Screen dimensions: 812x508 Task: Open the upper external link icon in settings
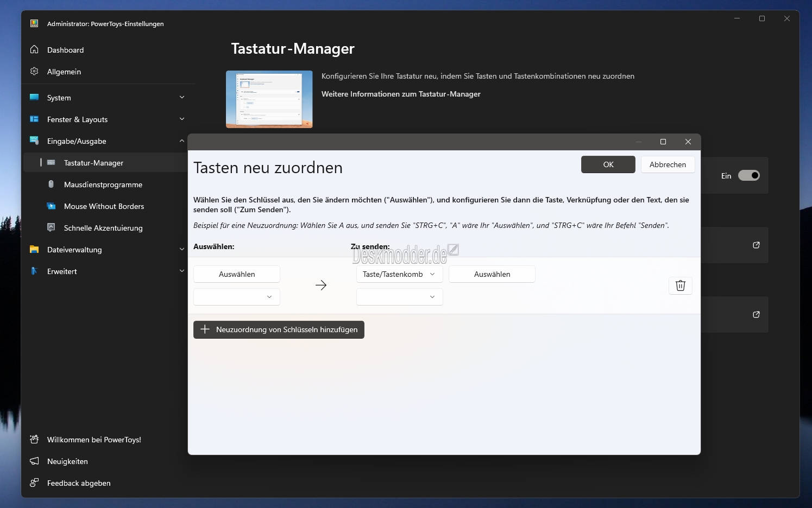coord(756,245)
